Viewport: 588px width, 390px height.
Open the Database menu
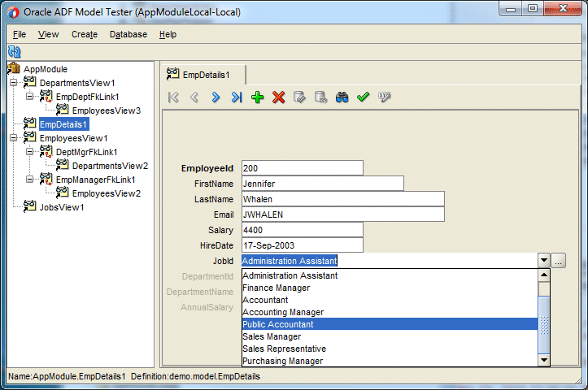(x=128, y=34)
